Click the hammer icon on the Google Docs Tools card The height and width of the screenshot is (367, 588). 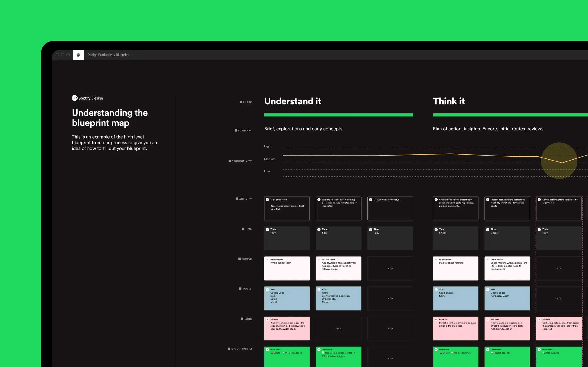(268, 289)
